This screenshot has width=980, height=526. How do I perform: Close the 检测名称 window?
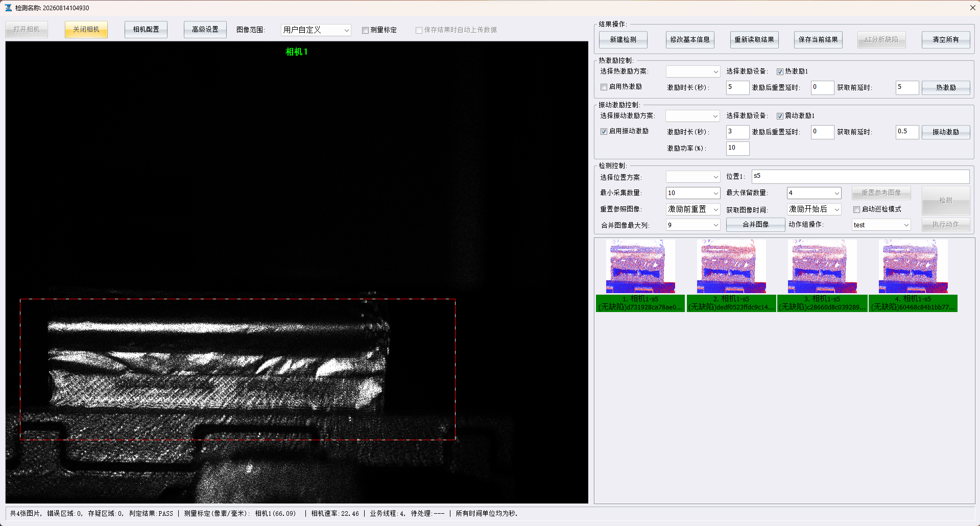[972, 8]
